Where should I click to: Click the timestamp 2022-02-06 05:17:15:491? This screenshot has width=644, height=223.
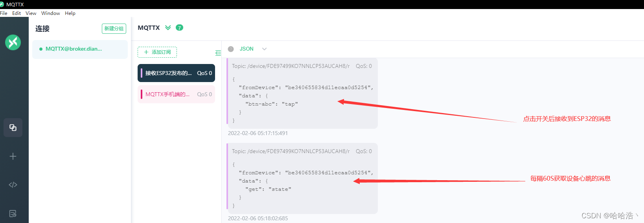click(x=258, y=133)
